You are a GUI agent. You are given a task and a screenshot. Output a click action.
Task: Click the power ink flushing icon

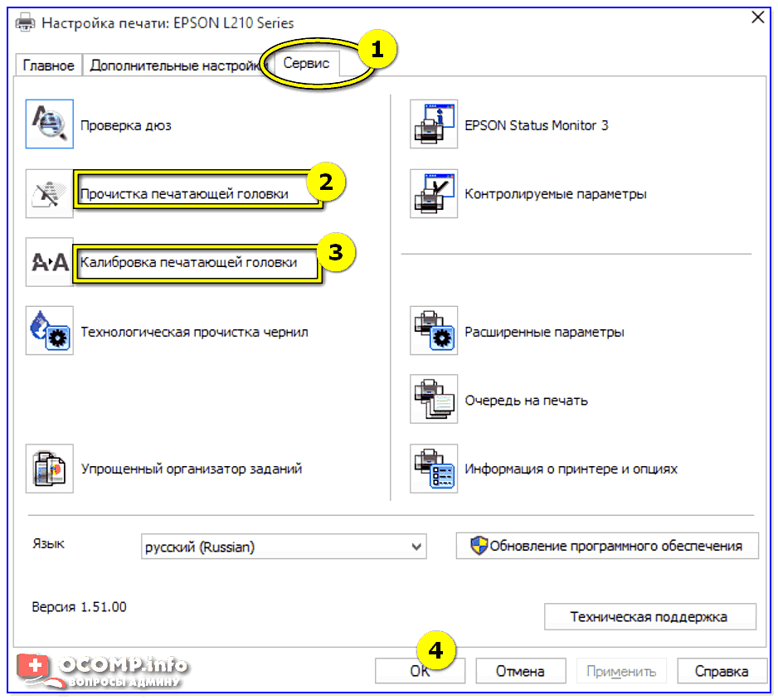(x=50, y=330)
